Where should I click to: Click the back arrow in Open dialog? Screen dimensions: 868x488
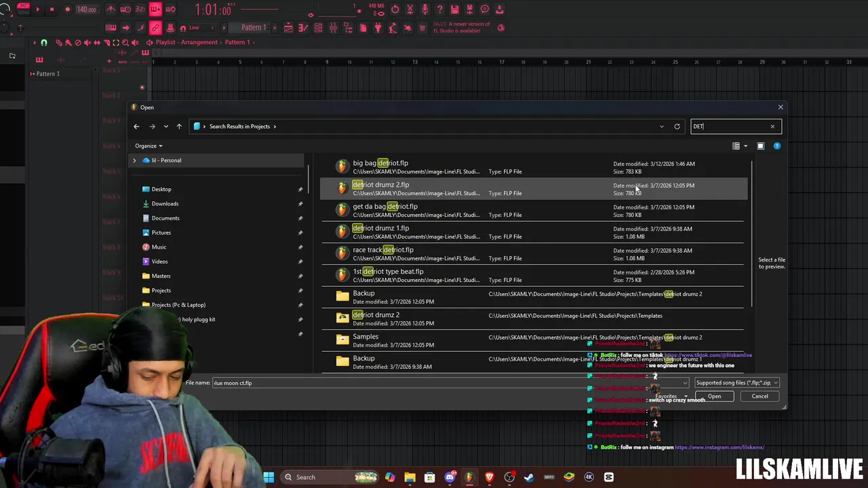(x=136, y=126)
